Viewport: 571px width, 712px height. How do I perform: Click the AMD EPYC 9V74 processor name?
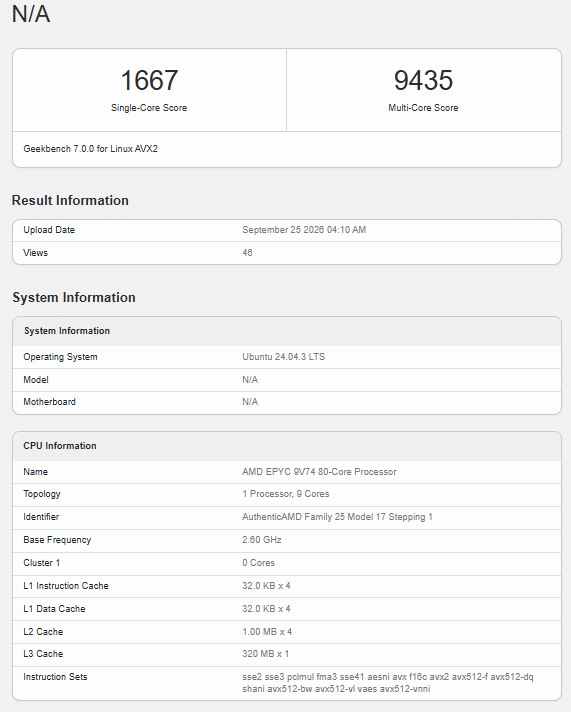[319, 472]
